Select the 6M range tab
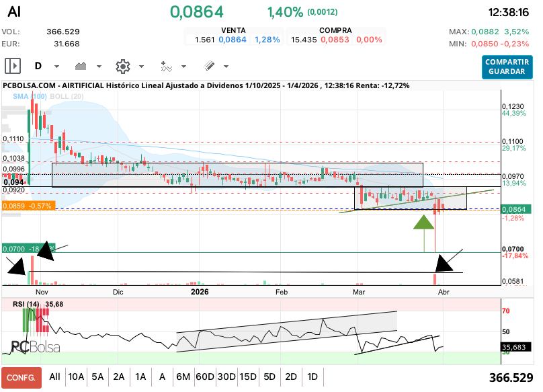 coord(183,377)
